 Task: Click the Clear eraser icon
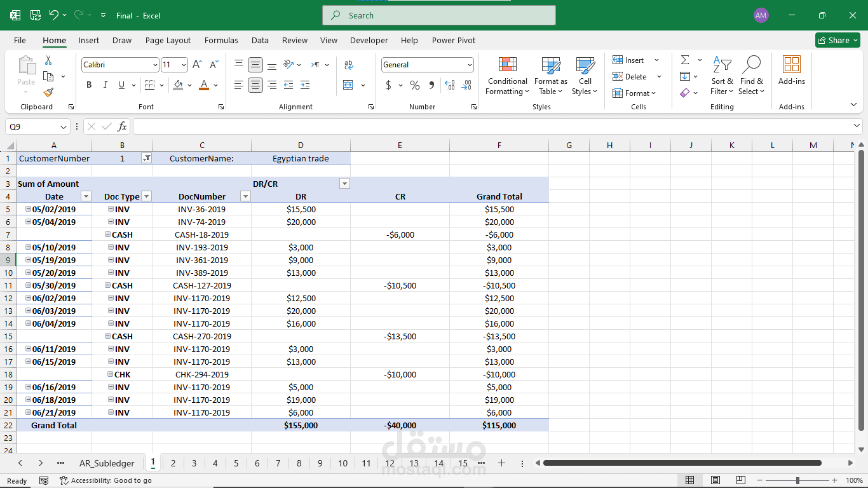point(685,93)
